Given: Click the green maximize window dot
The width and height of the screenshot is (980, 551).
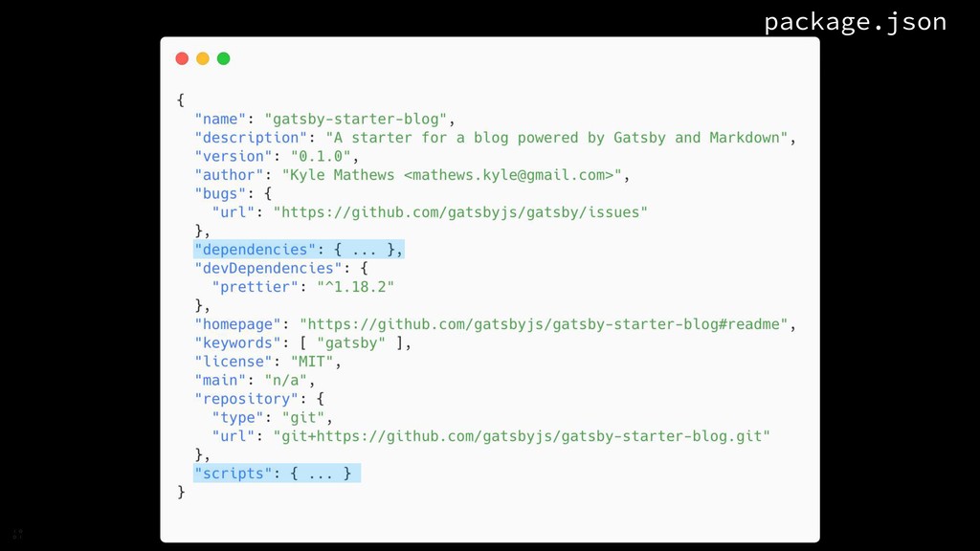Looking at the screenshot, I should 223,58.
